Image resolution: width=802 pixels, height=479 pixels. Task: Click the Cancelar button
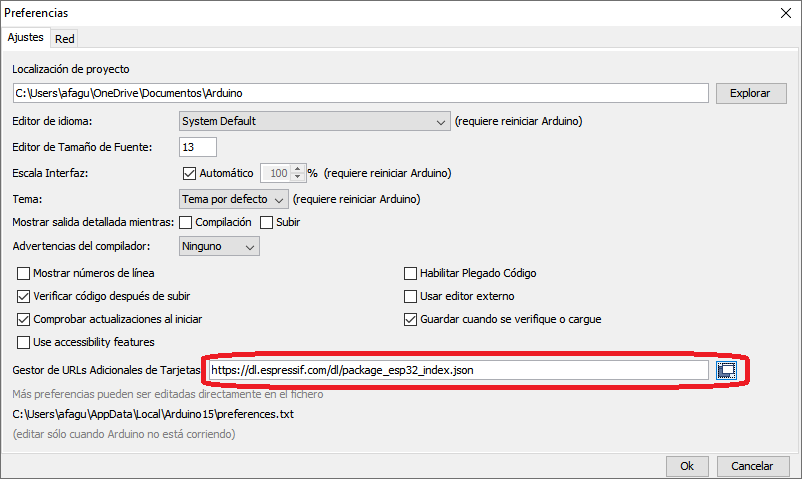(752, 466)
